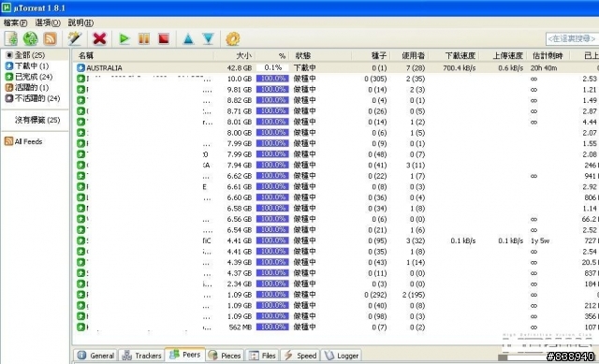
Task: Click the 3 (32) peers cell
Action: pyautogui.click(x=416, y=241)
